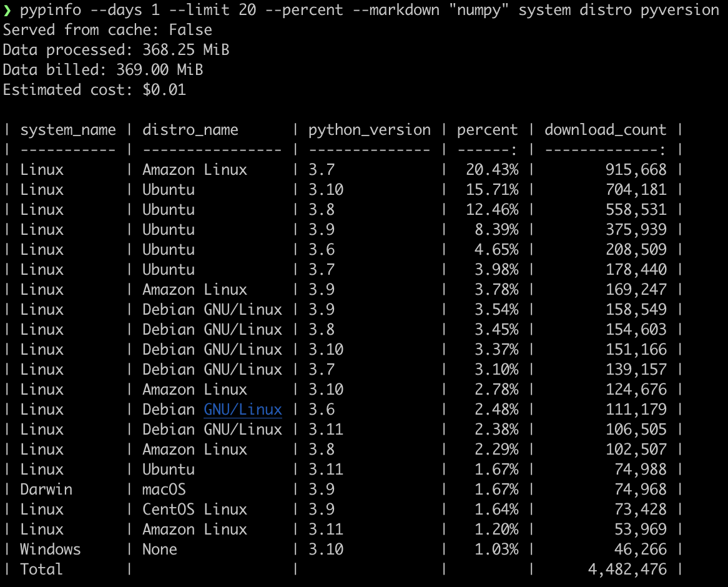Image resolution: width=728 pixels, height=587 pixels.
Task: Click download count 73,428
Action: coord(641,509)
